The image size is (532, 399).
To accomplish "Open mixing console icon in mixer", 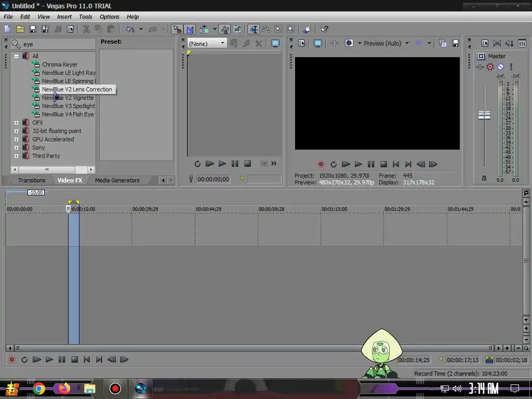I will pyautogui.click(x=522, y=43).
